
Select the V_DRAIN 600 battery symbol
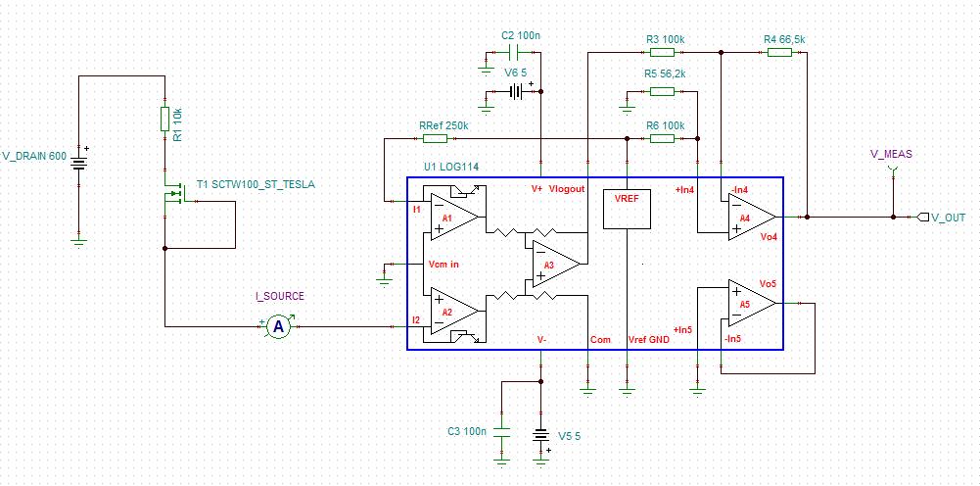[x=78, y=166]
